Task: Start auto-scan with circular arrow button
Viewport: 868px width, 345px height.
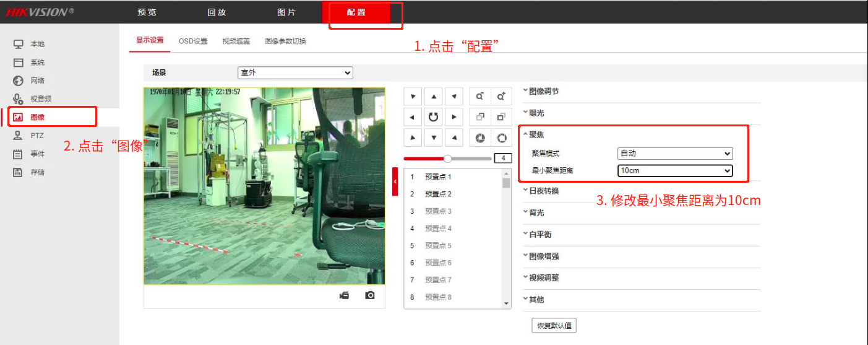Action: (434, 116)
